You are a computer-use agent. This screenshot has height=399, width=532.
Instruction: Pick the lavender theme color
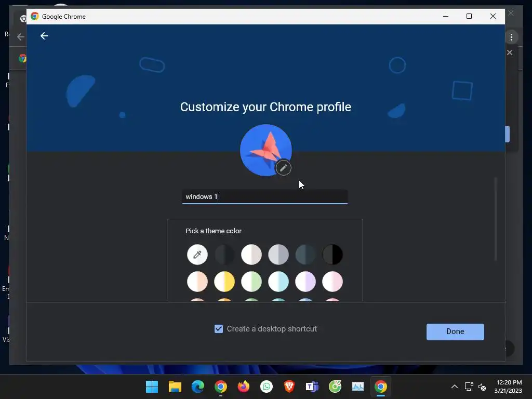click(305, 282)
